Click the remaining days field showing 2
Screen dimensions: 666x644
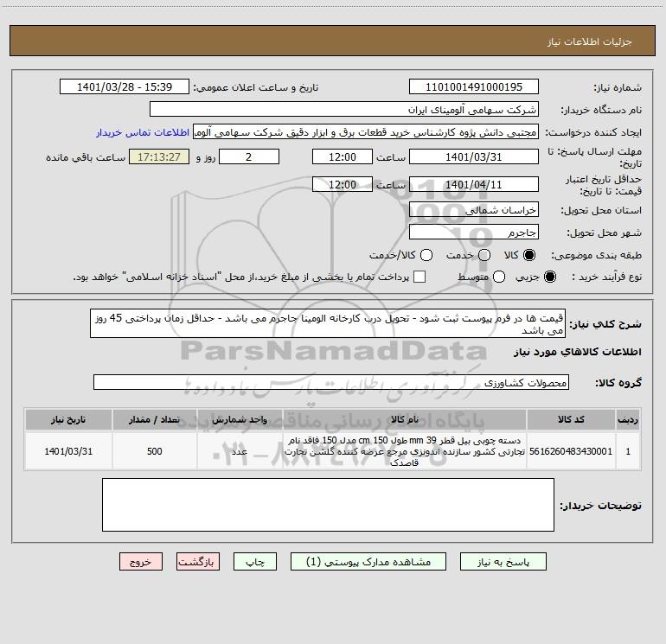[x=249, y=156]
